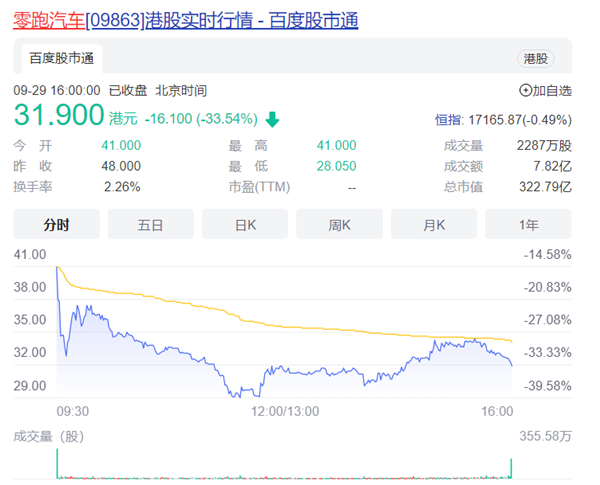Click the closing volume spike bar at 16:00
Image resolution: width=600 pixels, height=485 pixels.
coord(511,468)
